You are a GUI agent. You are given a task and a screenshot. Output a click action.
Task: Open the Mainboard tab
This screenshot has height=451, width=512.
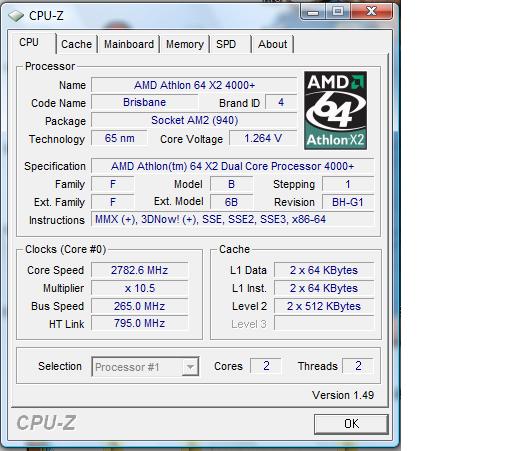[129, 44]
